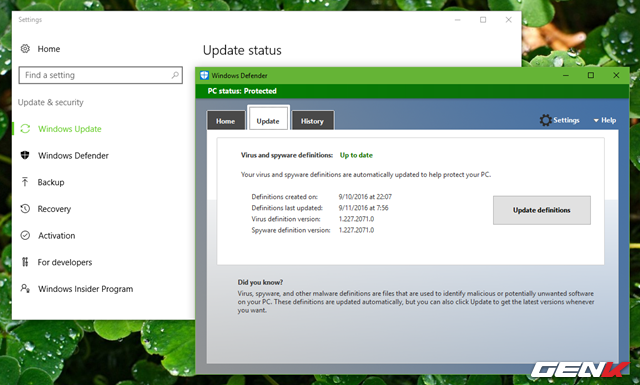Click the Windows Defender title bar shield icon

204,75
